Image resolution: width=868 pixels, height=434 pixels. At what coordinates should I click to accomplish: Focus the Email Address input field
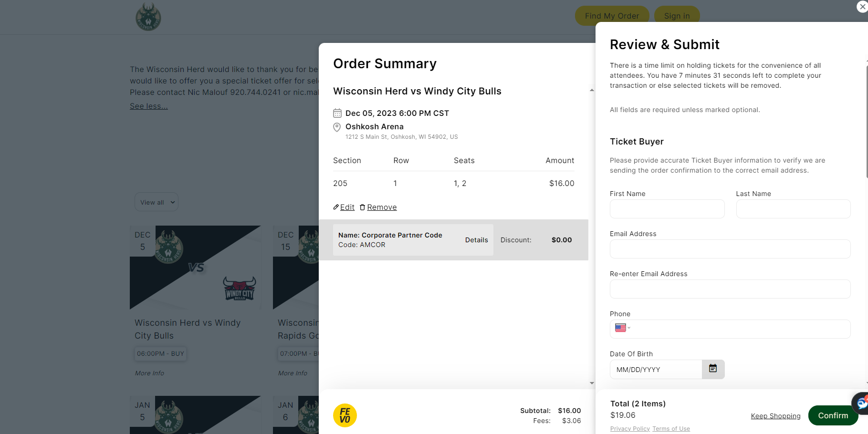pos(730,249)
